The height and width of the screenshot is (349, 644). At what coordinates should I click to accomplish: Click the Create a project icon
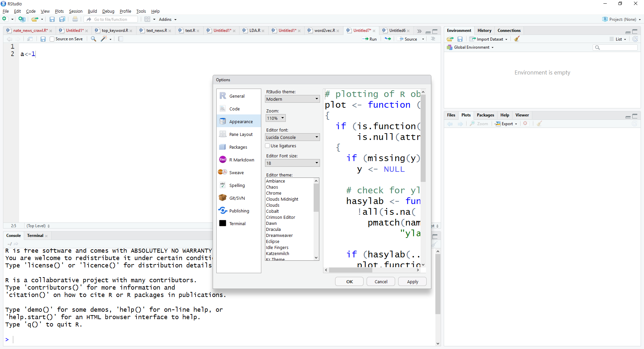[22, 19]
